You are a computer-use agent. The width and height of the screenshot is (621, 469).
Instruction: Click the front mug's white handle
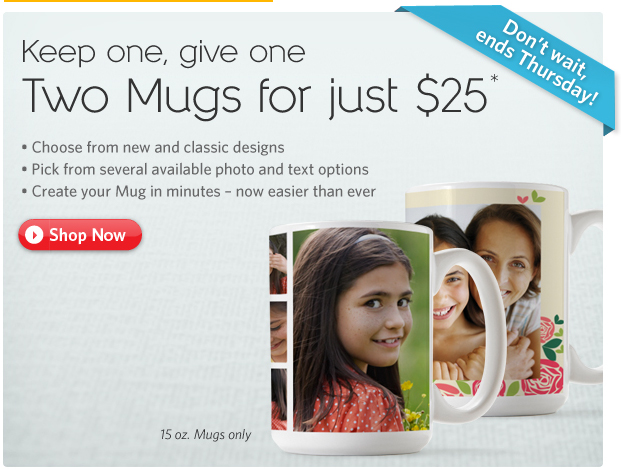pos(471,335)
